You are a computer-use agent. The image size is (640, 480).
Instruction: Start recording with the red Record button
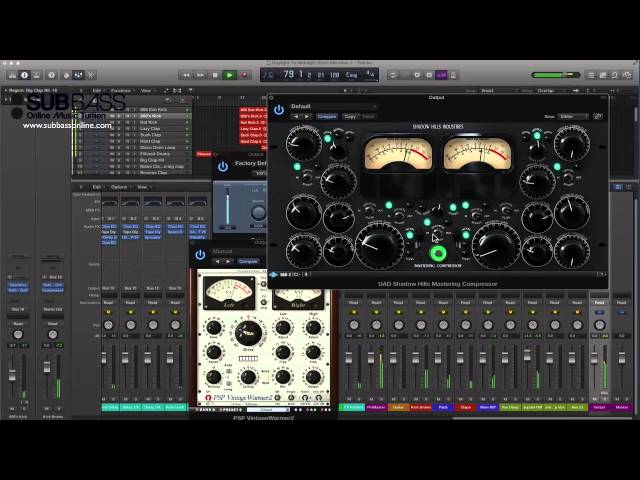(244, 75)
